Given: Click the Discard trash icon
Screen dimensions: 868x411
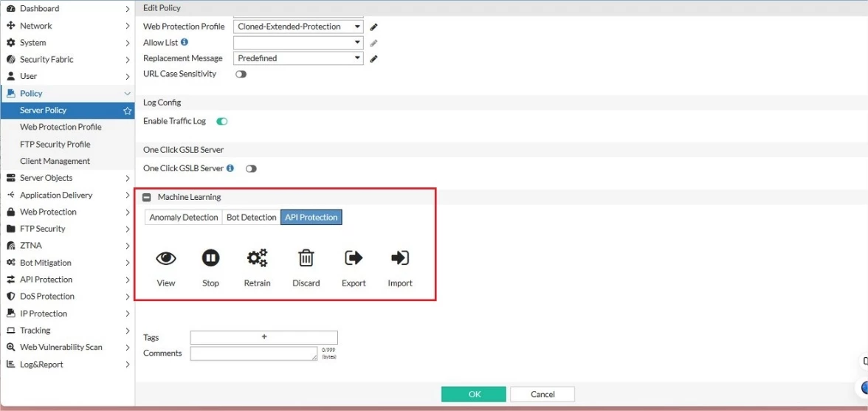Looking at the screenshot, I should 306,258.
